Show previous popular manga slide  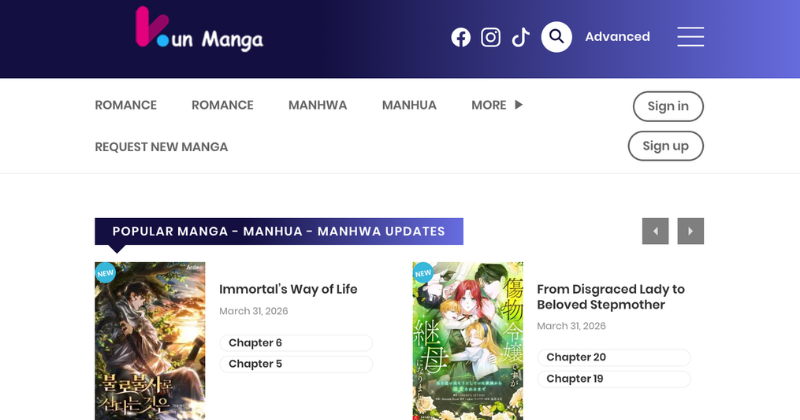[655, 231]
